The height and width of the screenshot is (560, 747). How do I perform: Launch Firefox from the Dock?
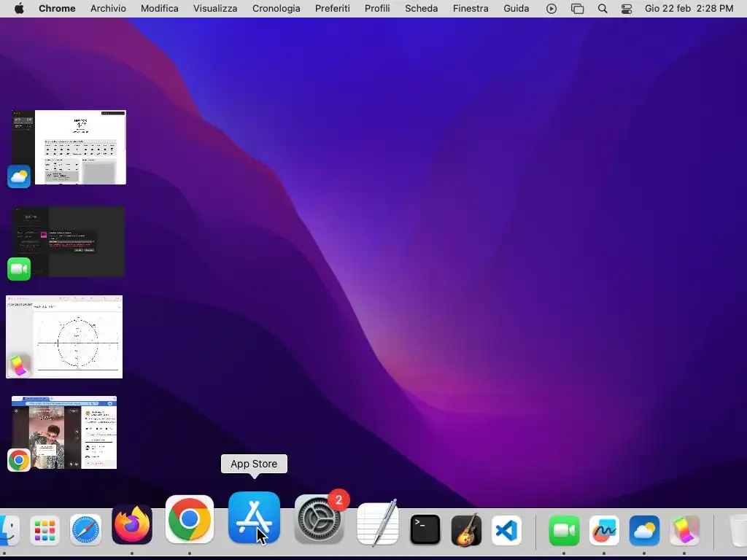point(132,524)
